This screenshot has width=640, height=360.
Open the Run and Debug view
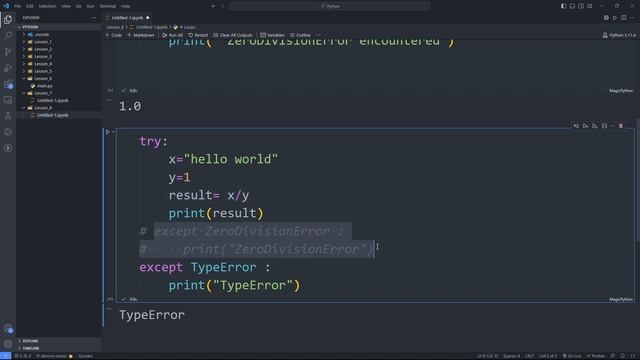pos(8,68)
